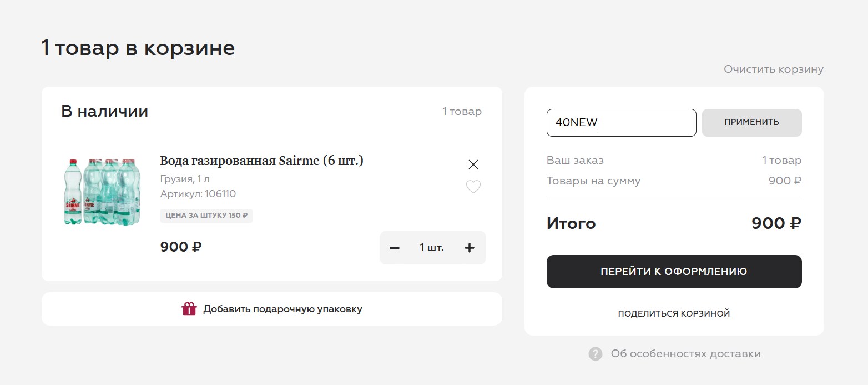
Task: Open product page Вода газированная Sairme title
Action: tap(261, 161)
